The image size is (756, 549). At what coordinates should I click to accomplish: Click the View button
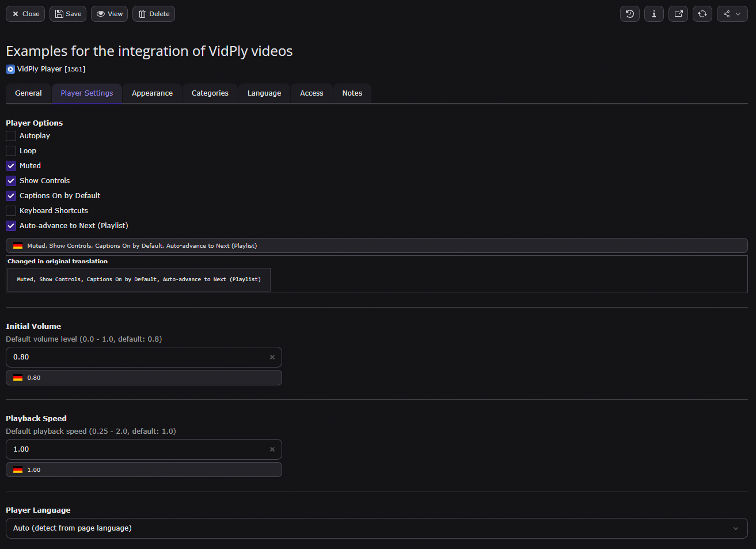109,14
